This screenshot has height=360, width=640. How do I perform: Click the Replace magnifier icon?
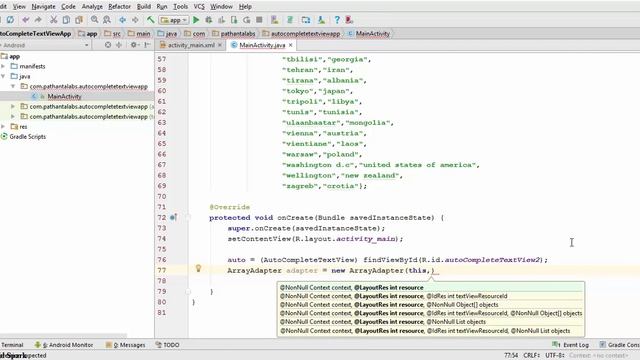[107, 20]
